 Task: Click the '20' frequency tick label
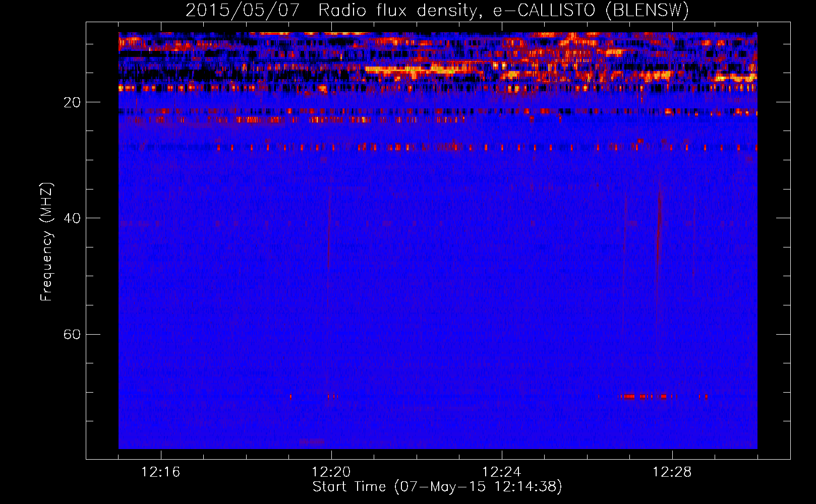click(72, 102)
